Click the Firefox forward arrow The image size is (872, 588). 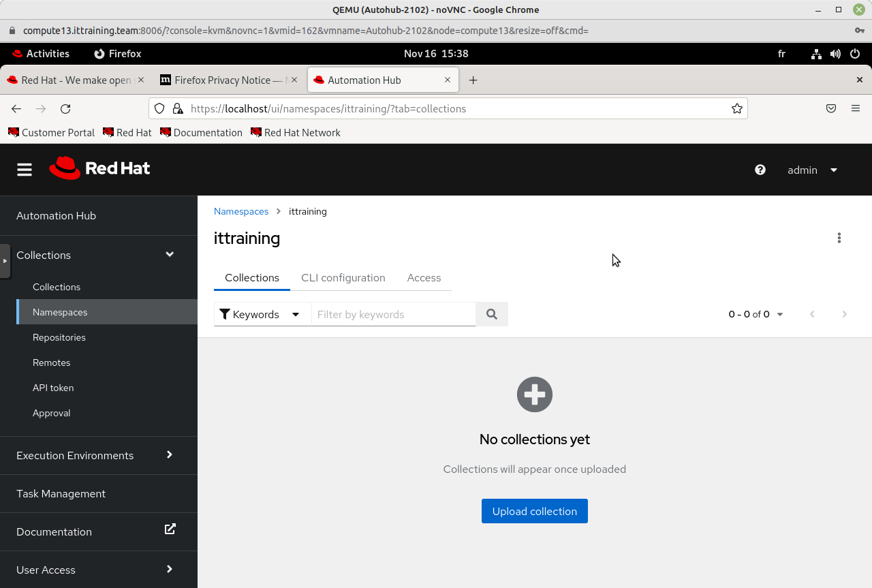(41, 108)
